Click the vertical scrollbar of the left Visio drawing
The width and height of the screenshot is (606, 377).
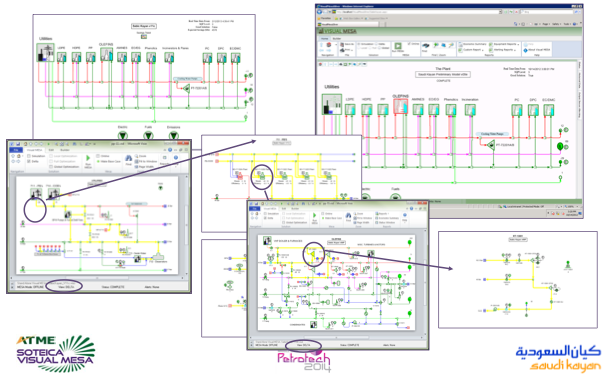click(187, 224)
